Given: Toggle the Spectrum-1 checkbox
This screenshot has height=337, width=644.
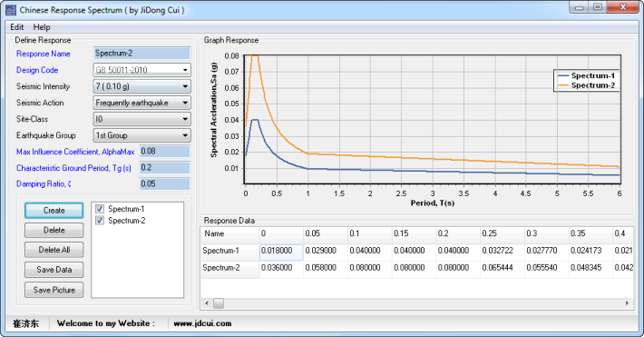Looking at the screenshot, I should (x=100, y=209).
